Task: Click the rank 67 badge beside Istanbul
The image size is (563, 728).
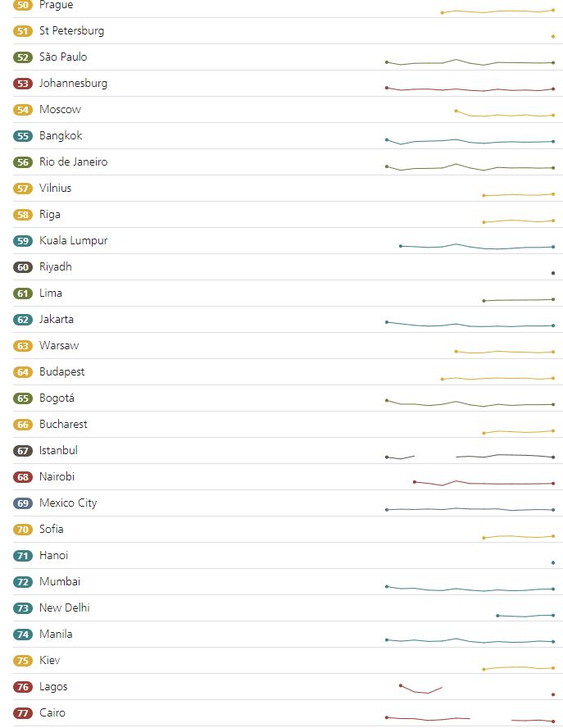Action: coord(23,451)
